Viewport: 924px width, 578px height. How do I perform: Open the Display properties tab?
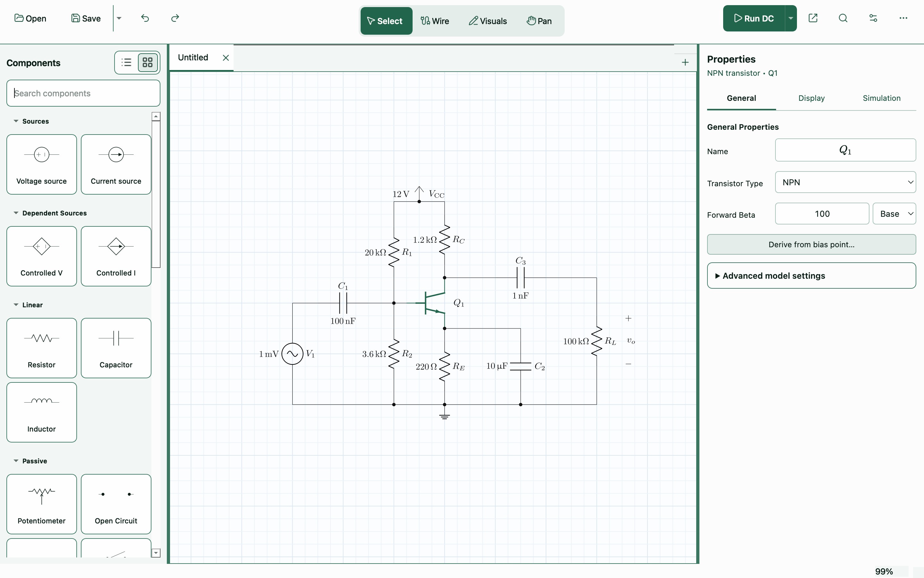pyautogui.click(x=811, y=98)
